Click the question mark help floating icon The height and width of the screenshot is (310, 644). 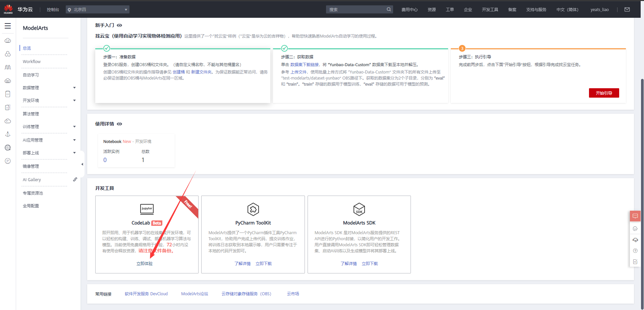pos(635,251)
